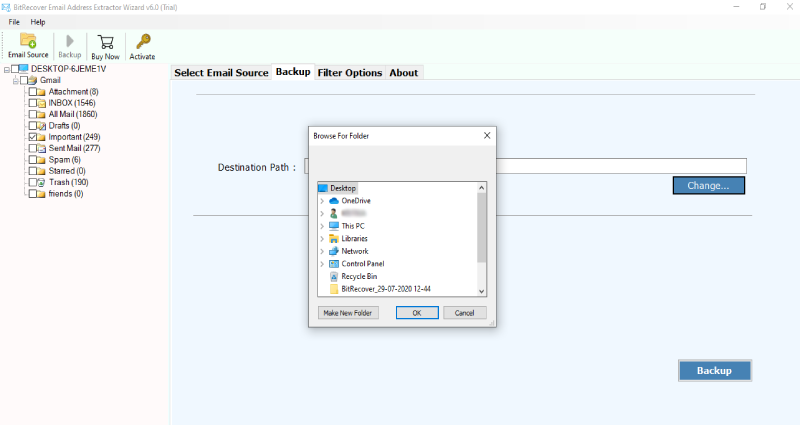The width and height of the screenshot is (800, 425).
Task: Expand the This PC node
Action: click(322, 226)
